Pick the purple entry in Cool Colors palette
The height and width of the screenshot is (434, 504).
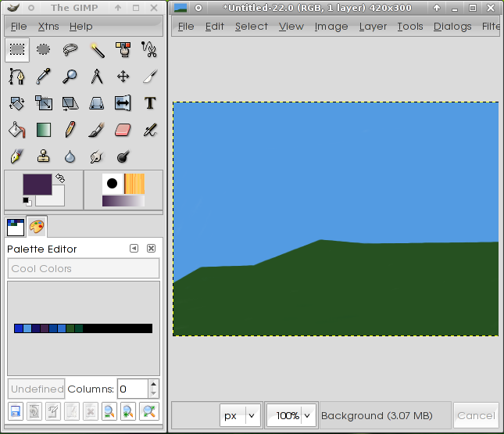pyautogui.click(x=45, y=328)
